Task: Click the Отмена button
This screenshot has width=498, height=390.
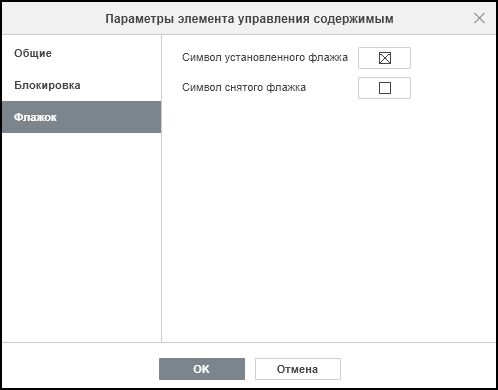Action: 298,369
